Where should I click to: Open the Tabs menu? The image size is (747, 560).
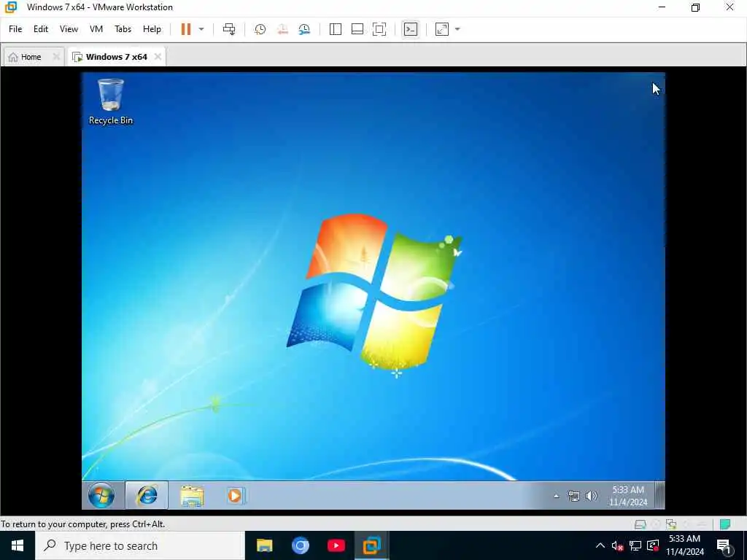tap(123, 29)
